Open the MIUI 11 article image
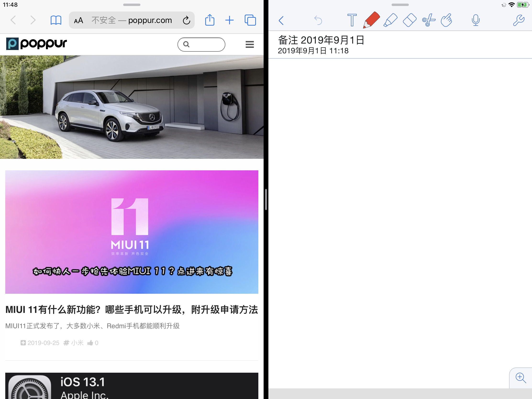The image size is (532, 399). [132, 232]
